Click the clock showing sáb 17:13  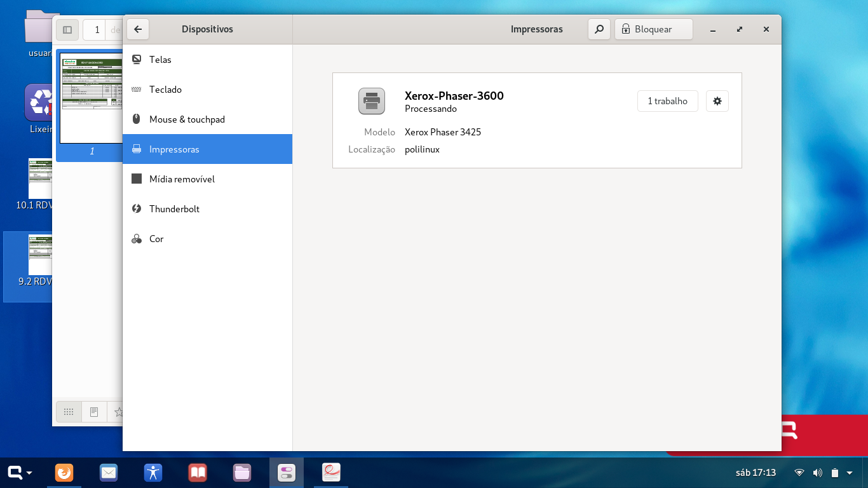pos(756,473)
